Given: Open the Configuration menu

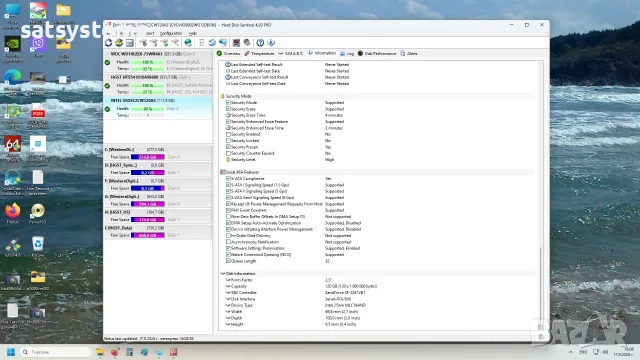Looking at the screenshot, I should pos(171,33).
